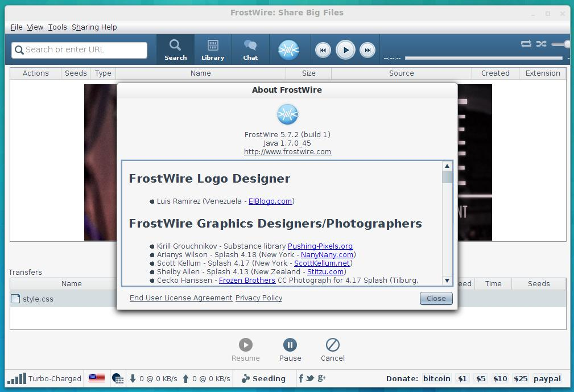574x392 pixels.
Task: Open the Chat panel
Action: (250, 50)
